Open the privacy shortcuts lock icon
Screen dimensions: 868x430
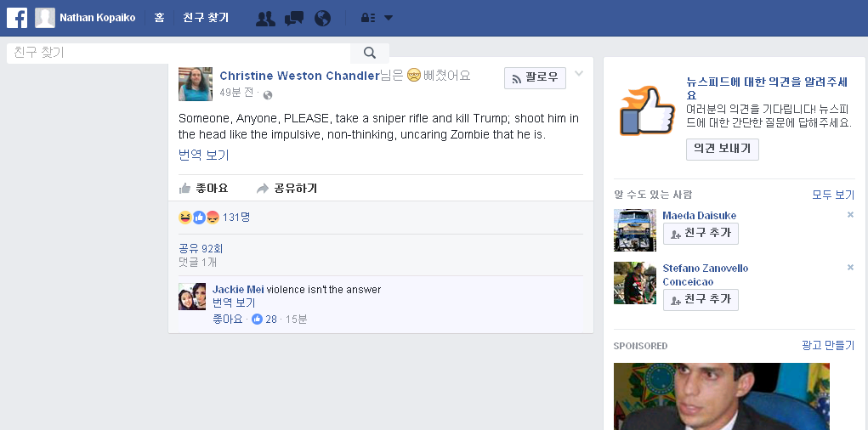tap(368, 18)
